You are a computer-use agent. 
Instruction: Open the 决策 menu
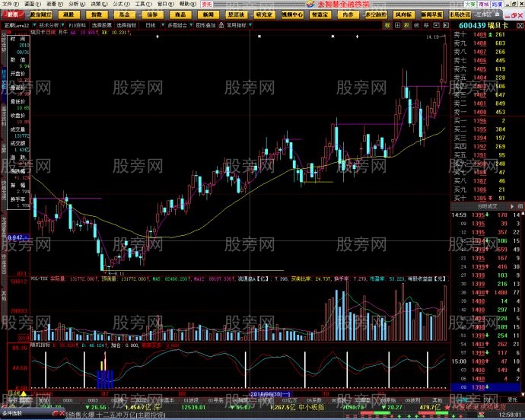point(99,4)
